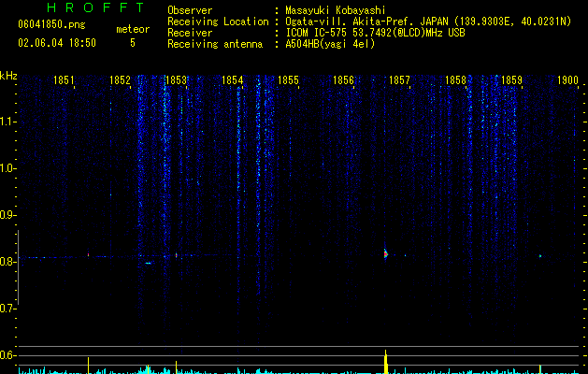Click the date stamp 02.06.04 18:50
Image resolution: width=588 pixels, height=374 pixels.
click(57, 43)
